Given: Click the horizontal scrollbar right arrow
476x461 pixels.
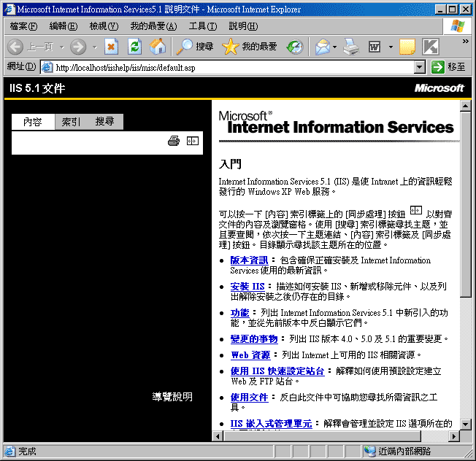Looking at the screenshot, I should click(x=454, y=436).
